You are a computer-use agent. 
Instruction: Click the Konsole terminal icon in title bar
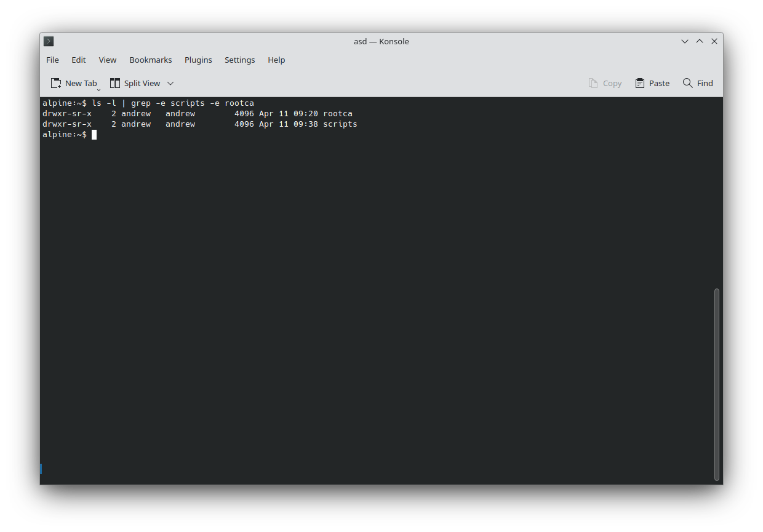[x=49, y=41]
